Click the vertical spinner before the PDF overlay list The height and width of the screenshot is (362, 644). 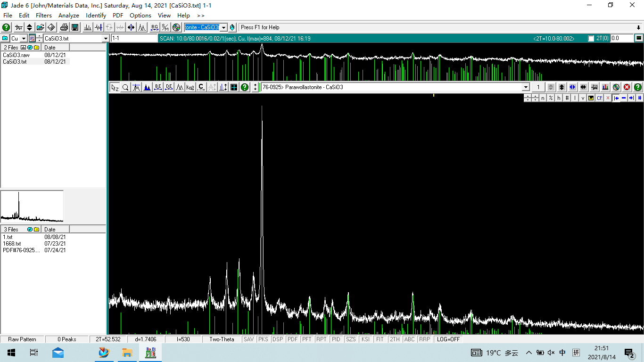tap(256, 87)
